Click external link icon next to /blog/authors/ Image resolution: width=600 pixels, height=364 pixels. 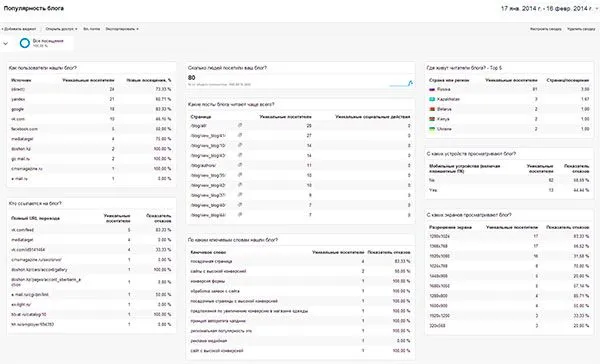point(240,165)
